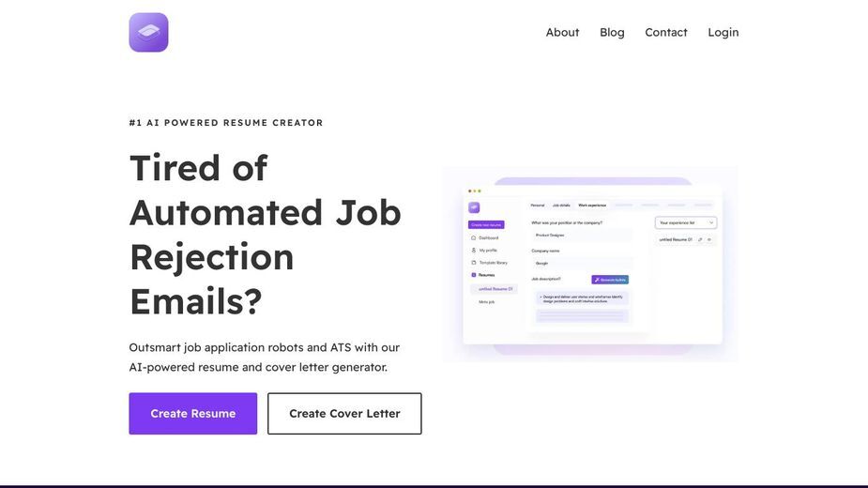This screenshot has height=488, width=868.
Task: Click the edit pencil icon beside untitled Resume 01
Action: click(700, 240)
